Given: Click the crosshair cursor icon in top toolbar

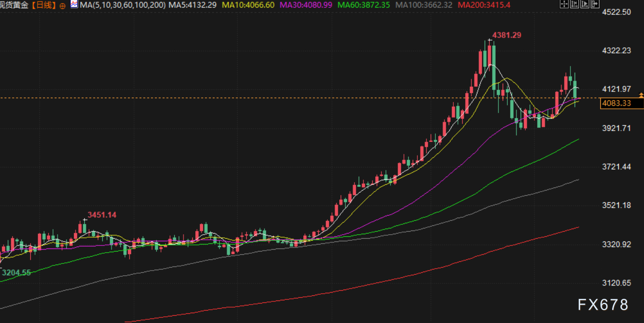Looking at the screenshot, I should point(564,4).
